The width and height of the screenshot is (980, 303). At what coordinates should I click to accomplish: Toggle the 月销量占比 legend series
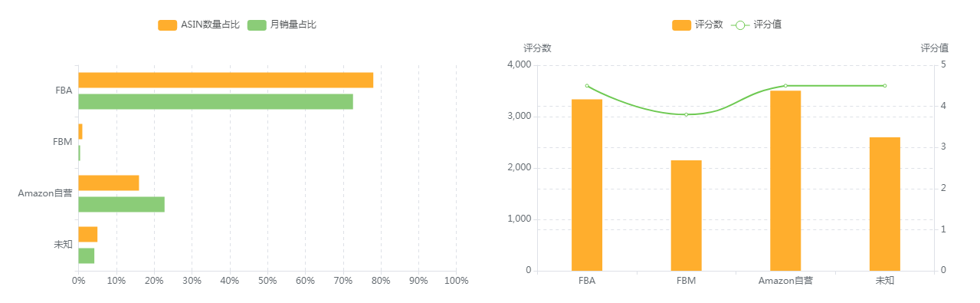[x=281, y=25]
